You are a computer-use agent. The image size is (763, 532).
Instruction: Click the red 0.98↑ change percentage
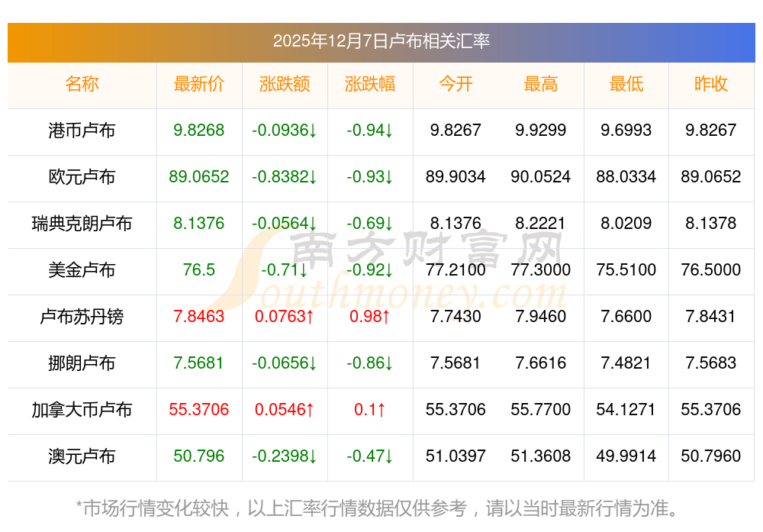click(370, 317)
